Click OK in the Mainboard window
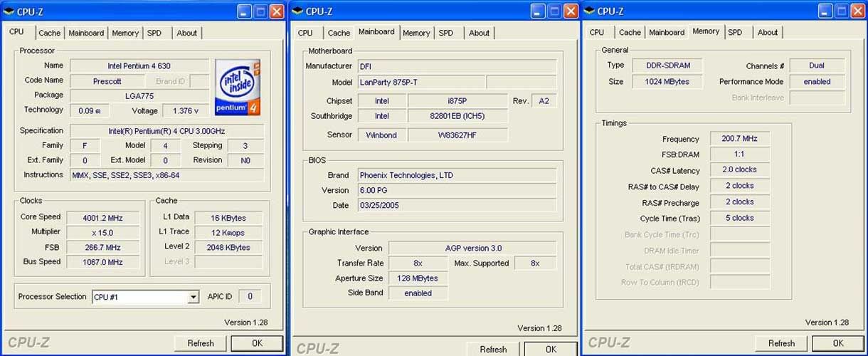Screen dimensions: 868x356 551,349
